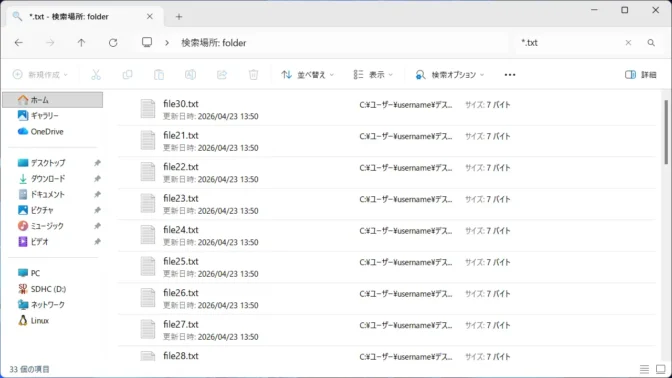Select ホーム in the navigation pane
The width and height of the screenshot is (672, 378).
(53, 100)
